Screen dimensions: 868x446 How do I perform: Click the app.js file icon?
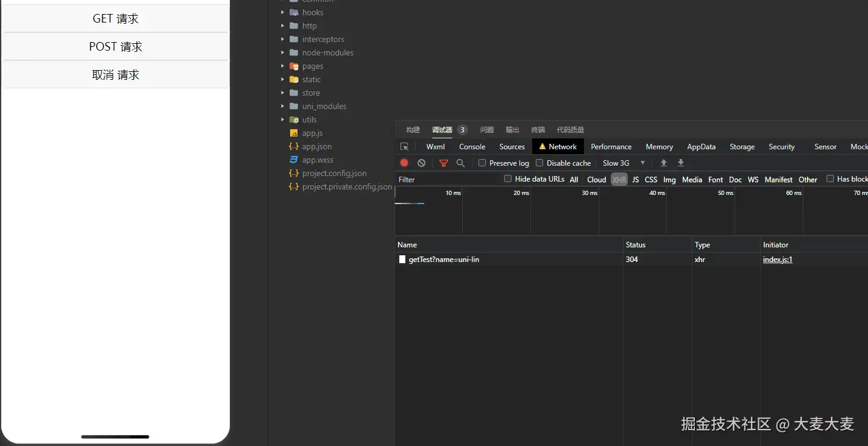pyautogui.click(x=294, y=133)
